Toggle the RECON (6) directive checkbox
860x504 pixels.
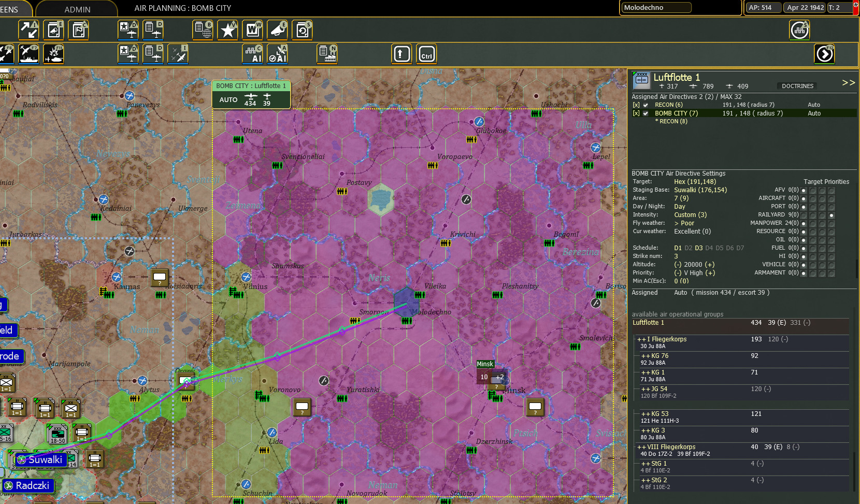tap(646, 105)
